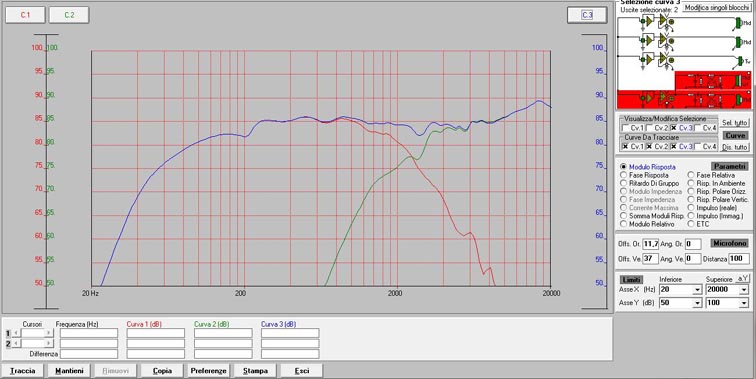The width and height of the screenshot is (756, 379).
Task: Click the bottom red row amplifier block
Action: (649, 98)
